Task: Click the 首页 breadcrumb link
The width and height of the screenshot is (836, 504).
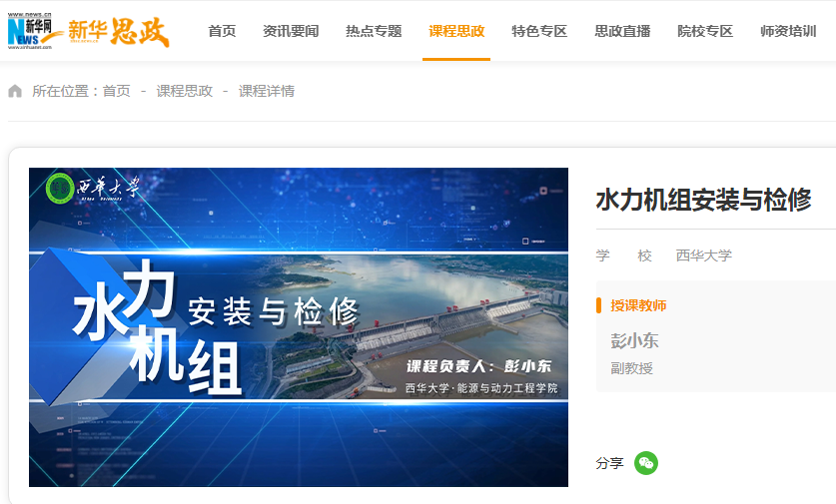Action: pos(116,91)
